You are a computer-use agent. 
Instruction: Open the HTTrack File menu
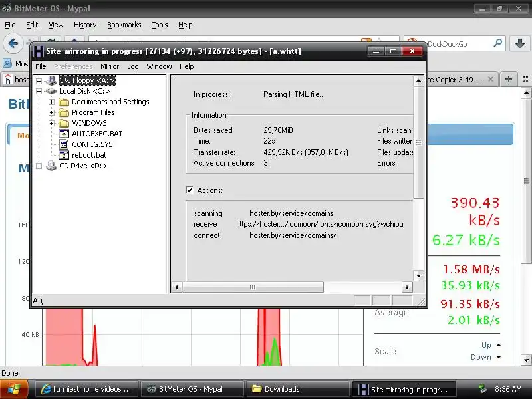41,66
